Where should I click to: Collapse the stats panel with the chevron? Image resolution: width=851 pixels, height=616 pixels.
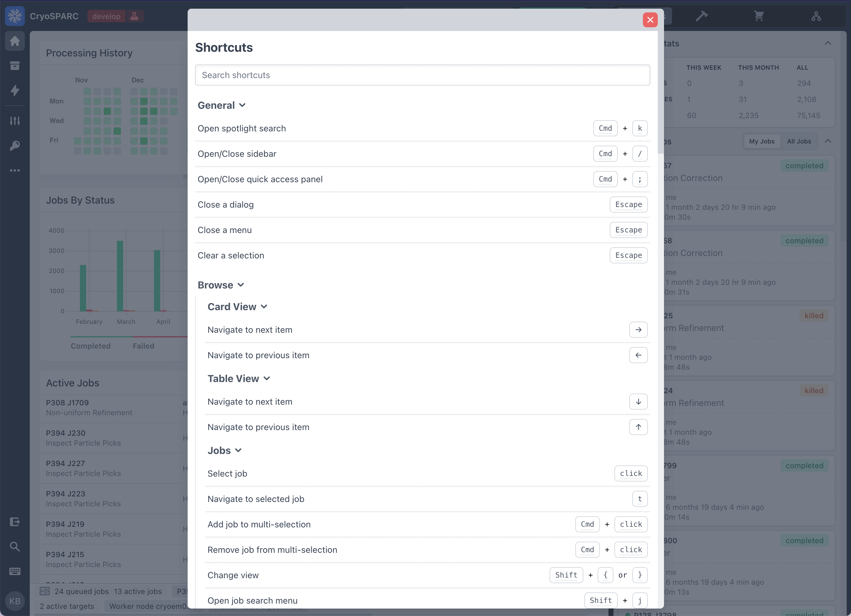coord(828,43)
